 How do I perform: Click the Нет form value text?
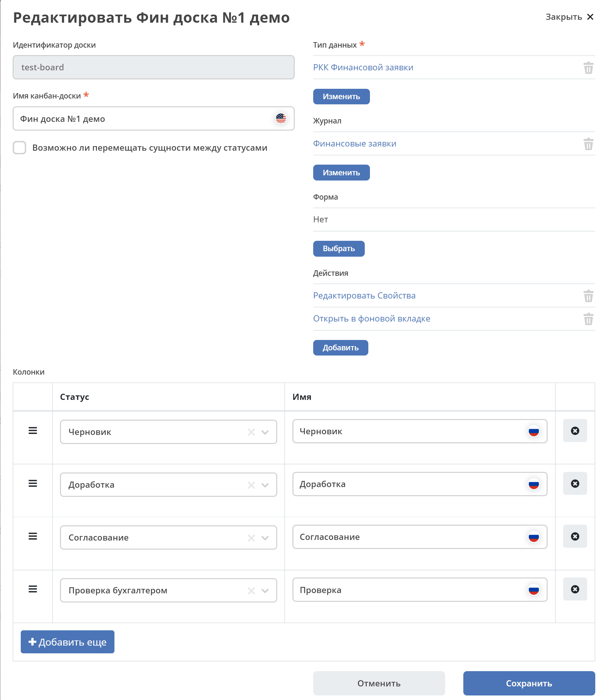tap(320, 220)
